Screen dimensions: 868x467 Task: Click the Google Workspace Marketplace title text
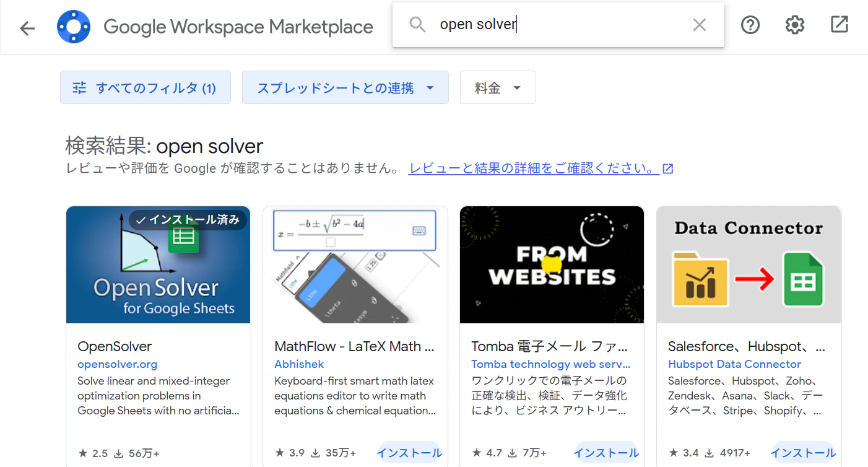[238, 27]
